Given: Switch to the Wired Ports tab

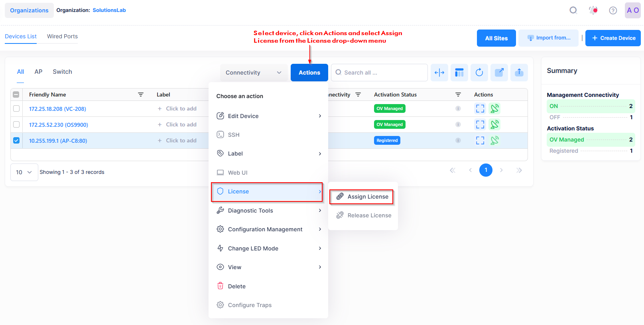Looking at the screenshot, I should click(62, 36).
